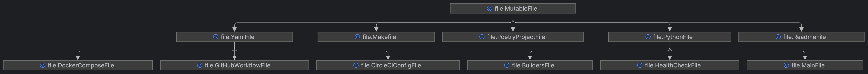Viewport: 868px width, 74px height.
Task: Click the class icon beside file.DockerComposeFile
Action: [x=42, y=65]
